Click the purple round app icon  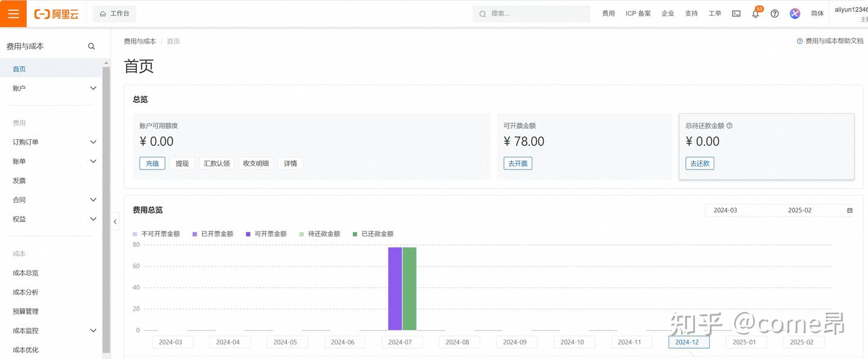[795, 14]
